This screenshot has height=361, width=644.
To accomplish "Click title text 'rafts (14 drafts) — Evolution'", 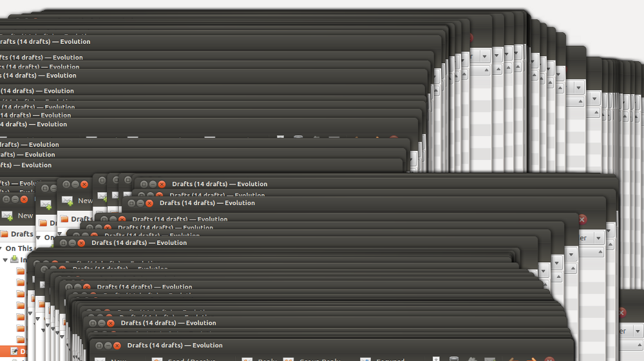I will tap(45, 41).
